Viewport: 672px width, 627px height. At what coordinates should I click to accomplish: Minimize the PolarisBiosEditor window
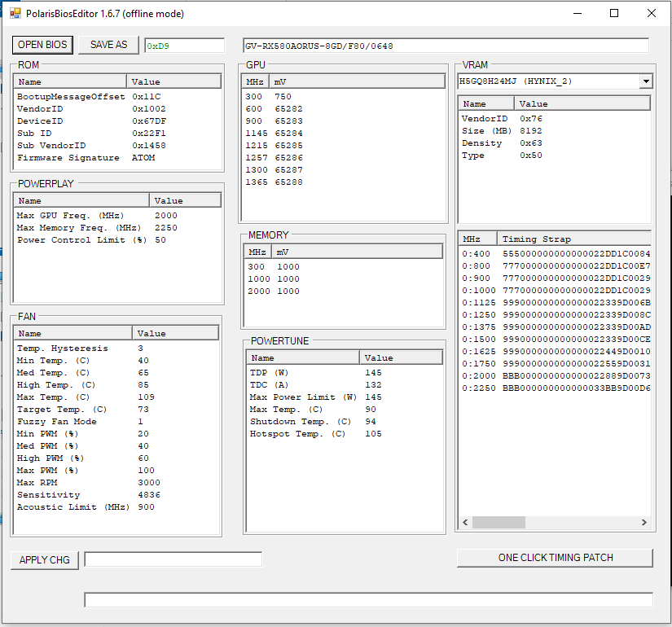578,13
